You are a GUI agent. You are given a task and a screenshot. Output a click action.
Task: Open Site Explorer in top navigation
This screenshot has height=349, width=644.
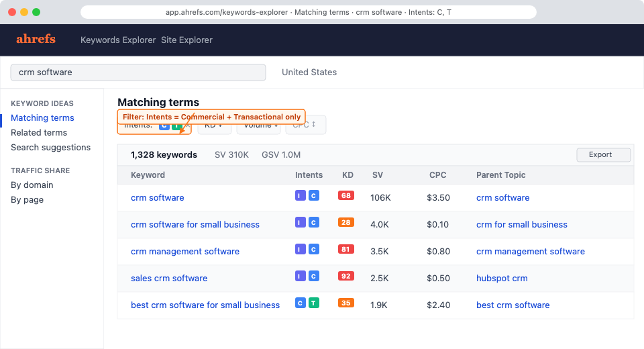click(x=186, y=40)
